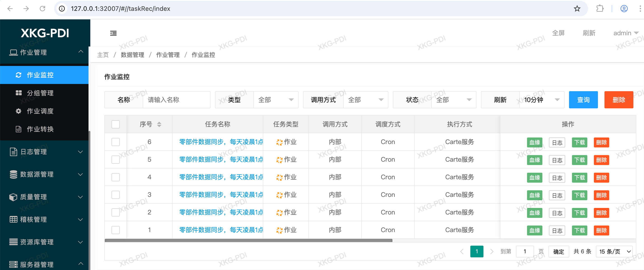Click the 到第 page number input field

525,251
